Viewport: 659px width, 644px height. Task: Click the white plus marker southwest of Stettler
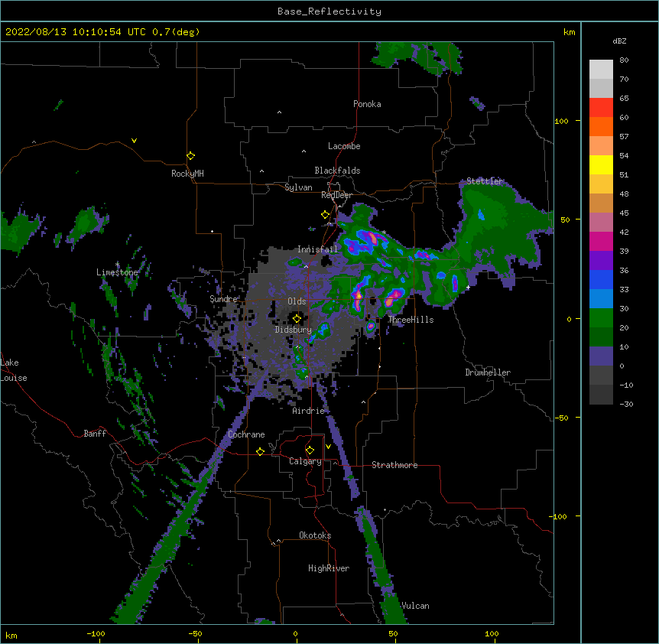(x=468, y=287)
